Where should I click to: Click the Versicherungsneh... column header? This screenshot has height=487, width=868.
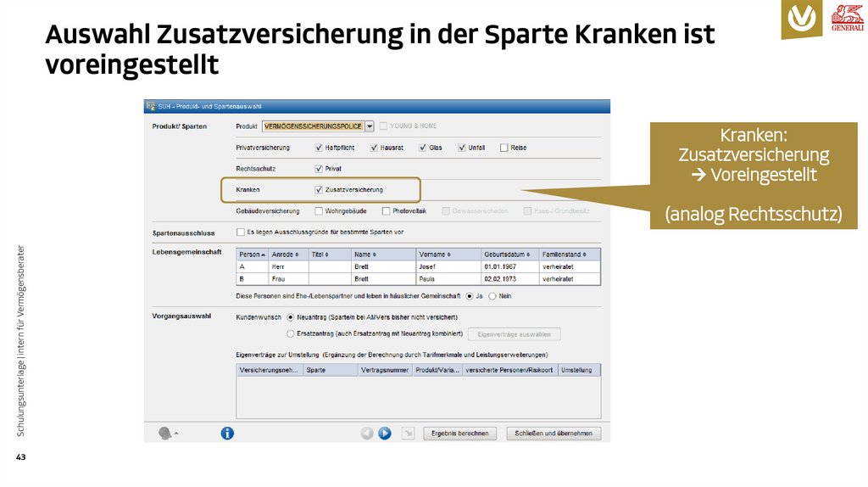point(270,370)
